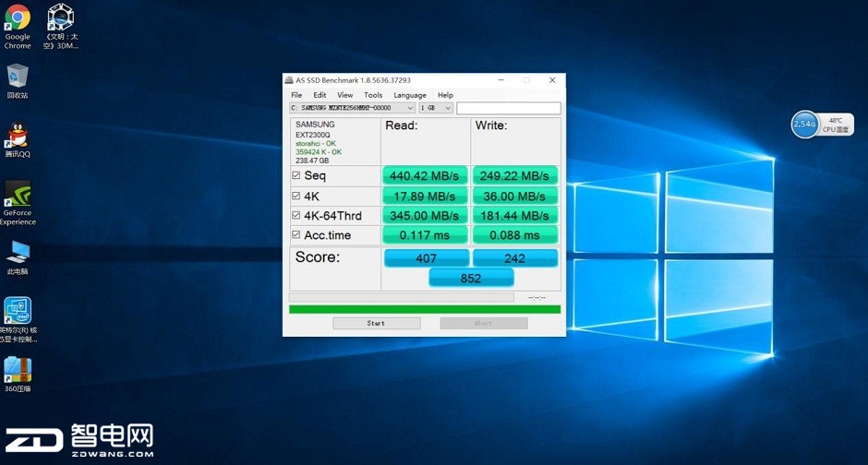
Task: Minimize the AS SSD Benchmark window
Action: point(500,80)
